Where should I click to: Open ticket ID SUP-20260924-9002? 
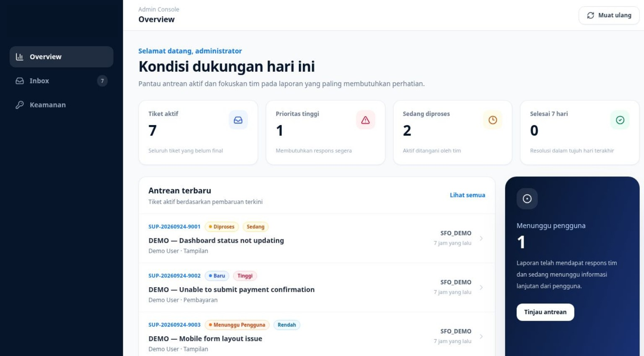click(x=174, y=276)
